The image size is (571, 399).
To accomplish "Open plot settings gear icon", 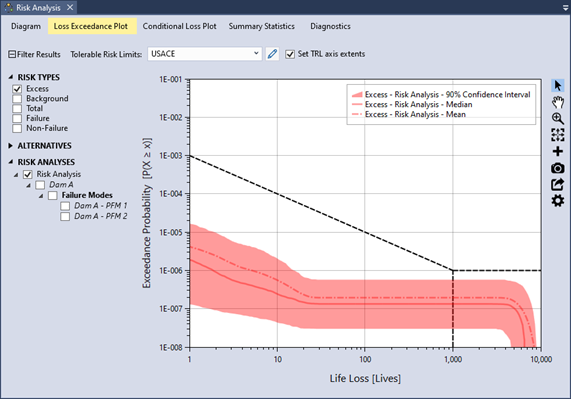I will point(558,201).
